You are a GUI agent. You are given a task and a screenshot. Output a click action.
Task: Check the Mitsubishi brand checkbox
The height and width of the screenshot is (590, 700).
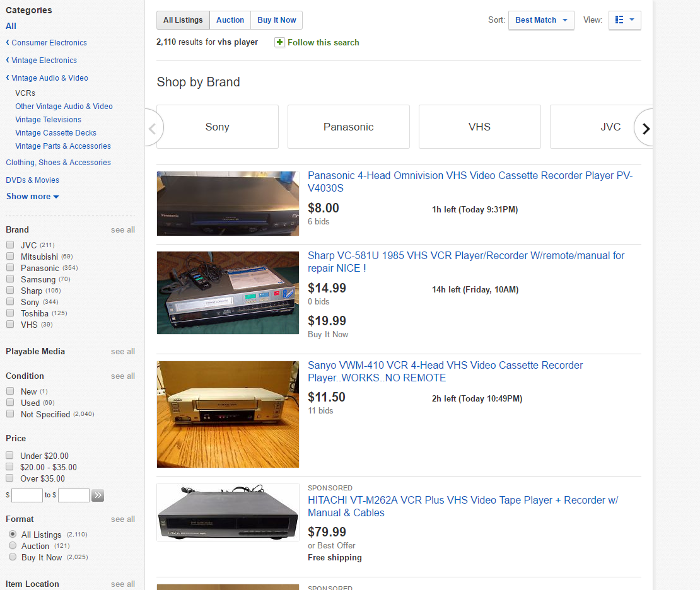10,256
